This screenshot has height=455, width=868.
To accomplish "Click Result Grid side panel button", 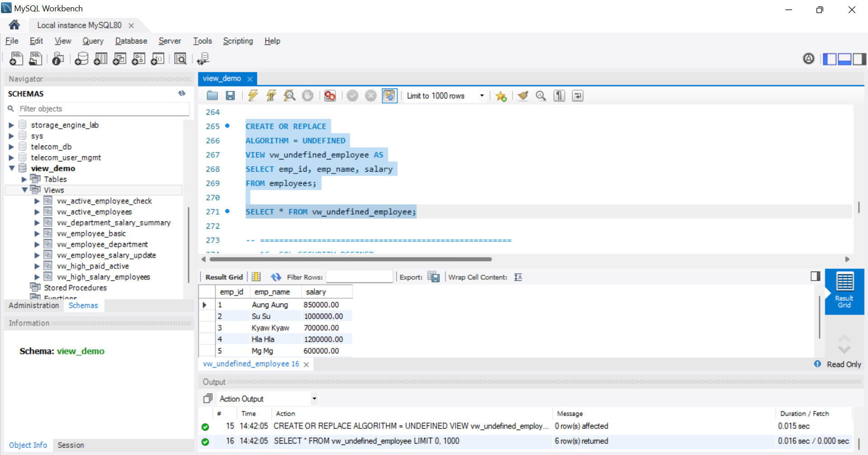I will point(844,291).
